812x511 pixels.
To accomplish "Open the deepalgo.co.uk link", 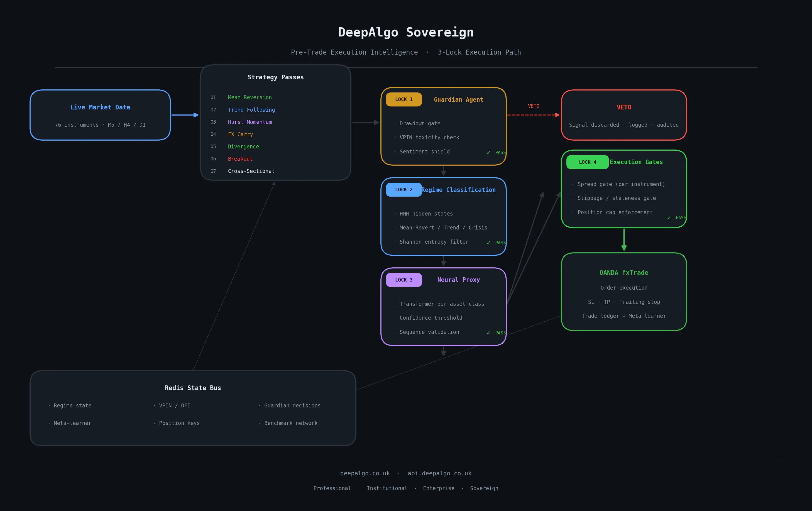I will point(365,474).
